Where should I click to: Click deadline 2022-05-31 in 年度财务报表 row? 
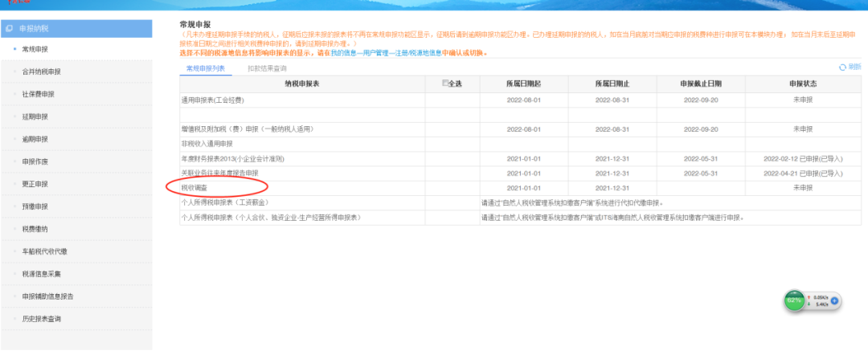tap(701, 159)
